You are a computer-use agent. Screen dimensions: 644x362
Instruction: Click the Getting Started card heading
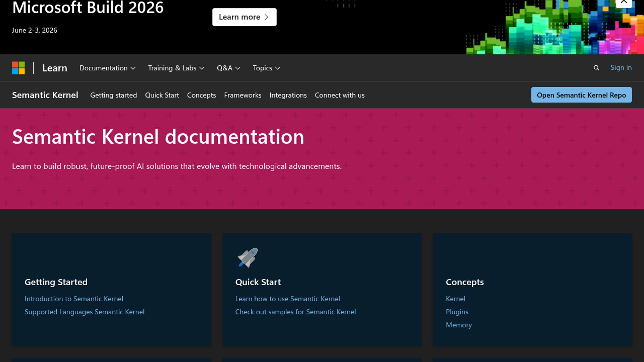click(56, 282)
